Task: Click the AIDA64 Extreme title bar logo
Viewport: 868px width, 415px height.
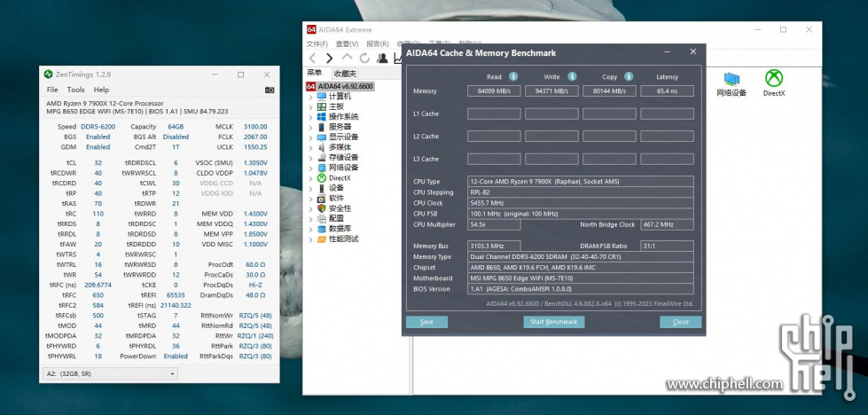Action: pos(311,30)
